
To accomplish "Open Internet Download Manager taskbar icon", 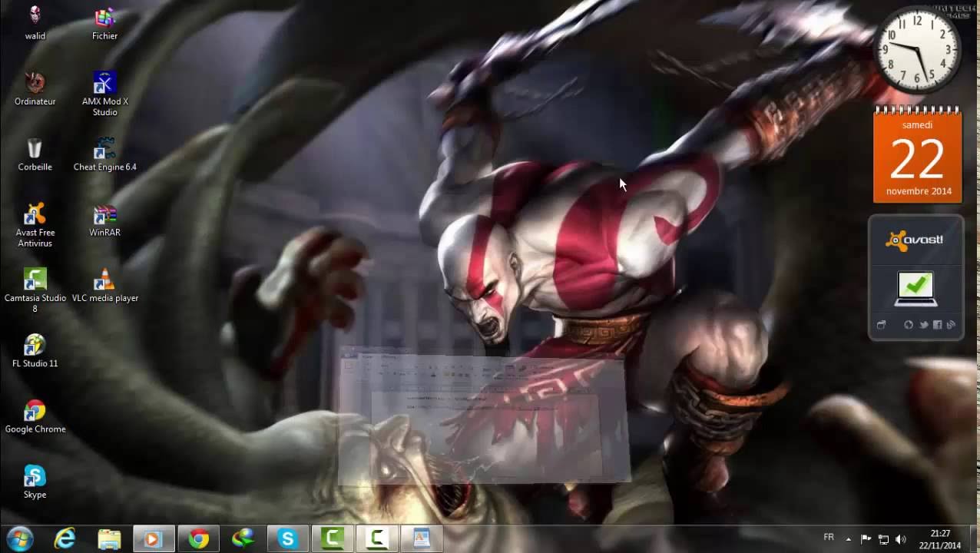I will (x=243, y=539).
